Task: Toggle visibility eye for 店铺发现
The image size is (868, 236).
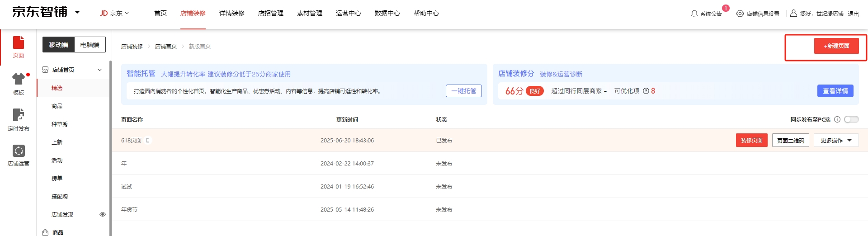Action: (103, 214)
